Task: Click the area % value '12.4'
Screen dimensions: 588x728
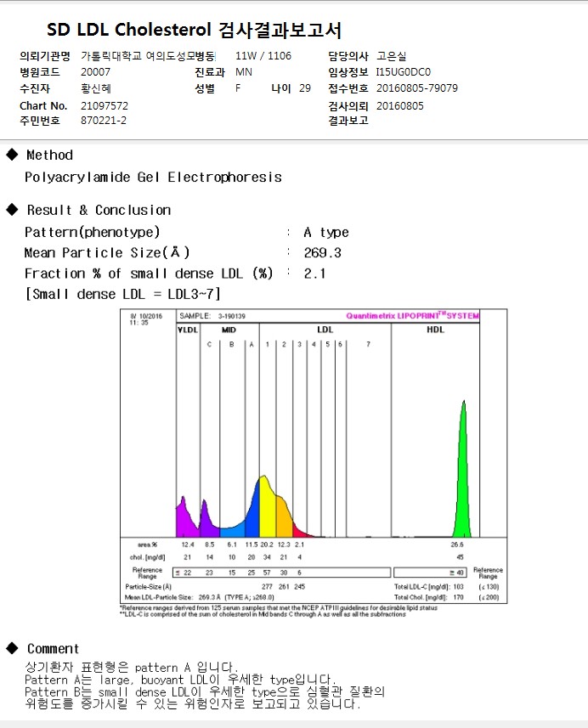Action: (188, 545)
